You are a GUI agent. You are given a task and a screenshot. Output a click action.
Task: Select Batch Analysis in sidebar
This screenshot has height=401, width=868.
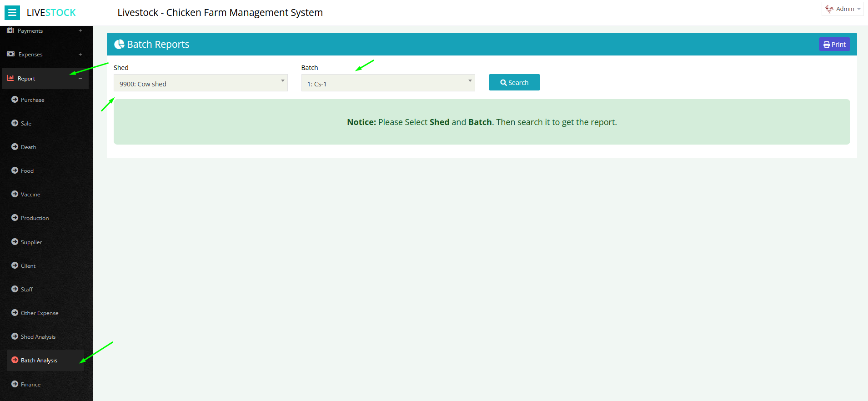pyautogui.click(x=39, y=361)
